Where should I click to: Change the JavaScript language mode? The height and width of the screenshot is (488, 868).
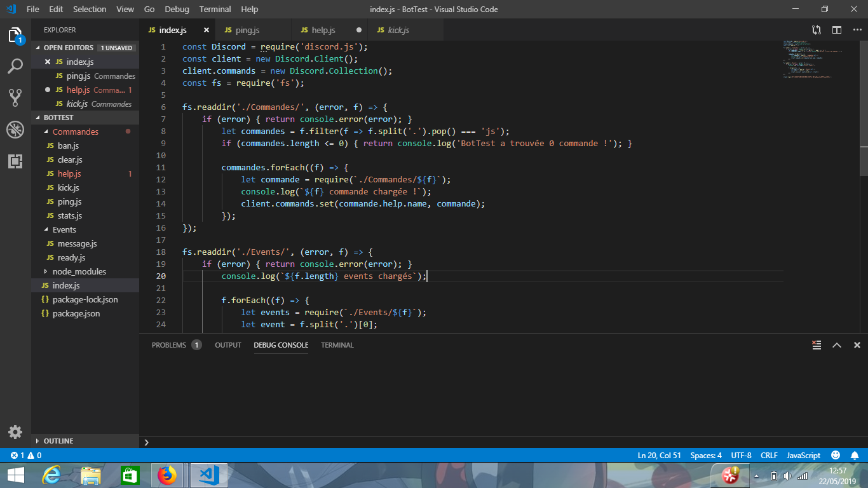coord(803,456)
